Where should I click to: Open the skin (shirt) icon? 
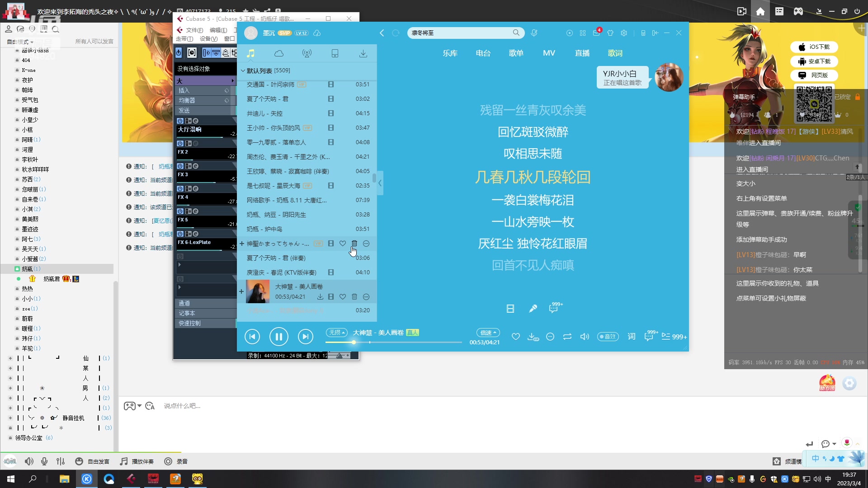[x=610, y=33]
